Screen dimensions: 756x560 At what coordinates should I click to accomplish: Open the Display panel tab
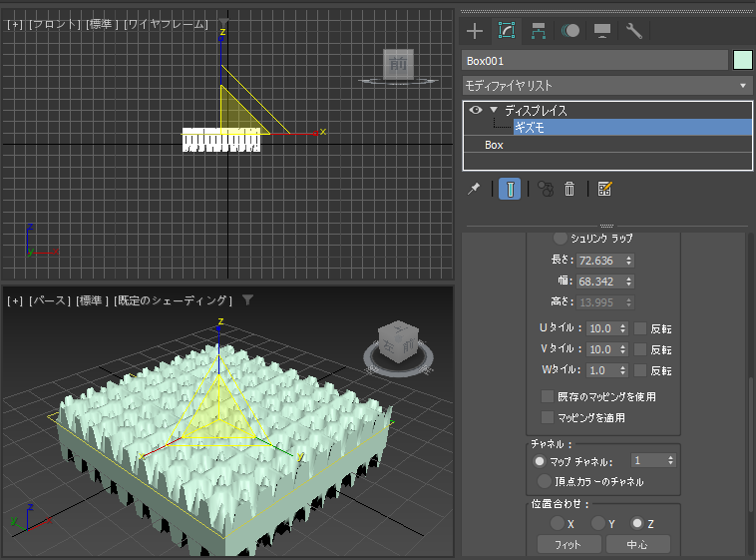602,31
